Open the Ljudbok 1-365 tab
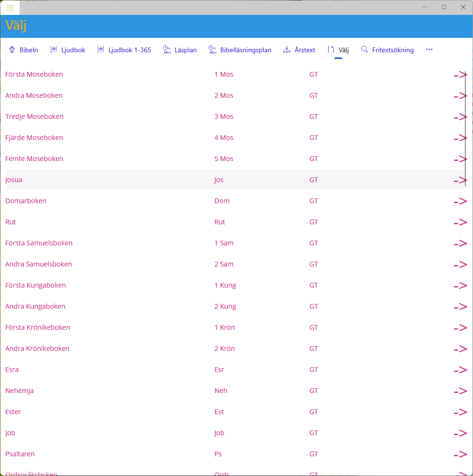 pos(124,50)
